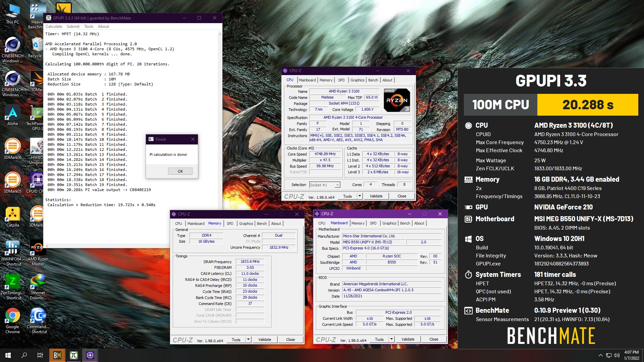Viewport: 644px width, 362px height.
Task: Click GPUPI taskbar icon
Action: point(74,355)
